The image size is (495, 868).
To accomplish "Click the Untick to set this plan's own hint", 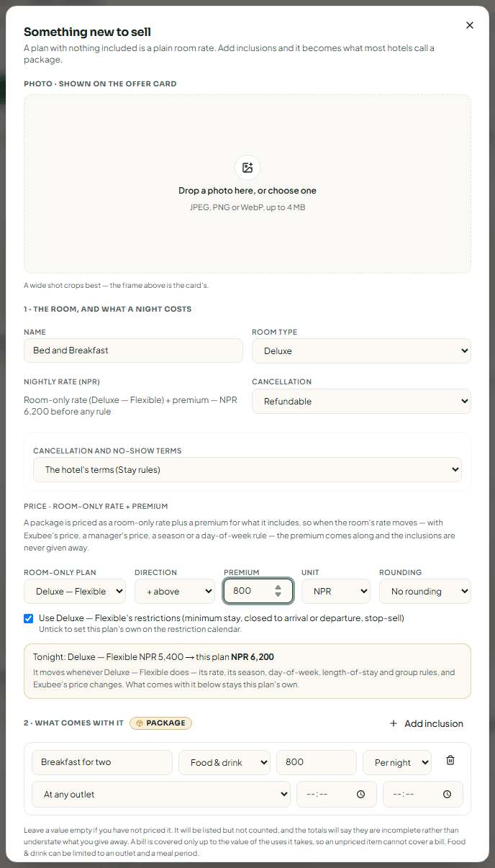I will point(140,630).
